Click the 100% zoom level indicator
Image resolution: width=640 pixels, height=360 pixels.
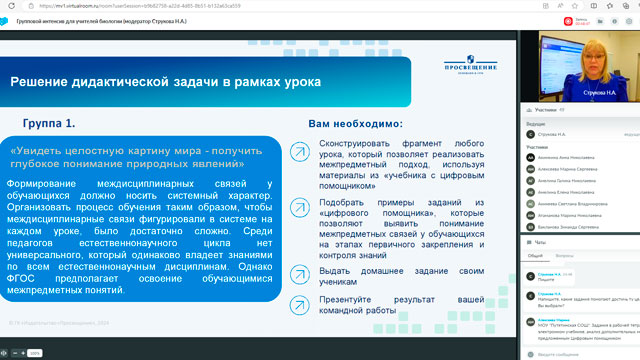(35, 353)
